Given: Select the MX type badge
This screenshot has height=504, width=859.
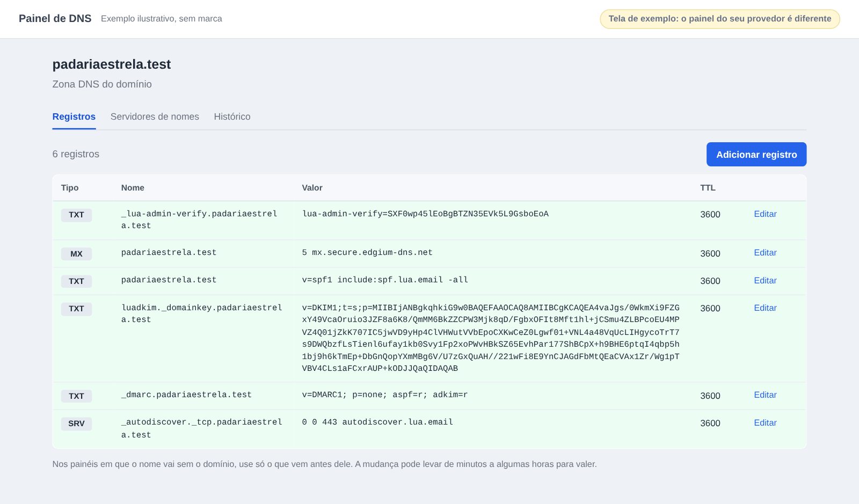Looking at the screenshot, I should (x=76, y=254).
